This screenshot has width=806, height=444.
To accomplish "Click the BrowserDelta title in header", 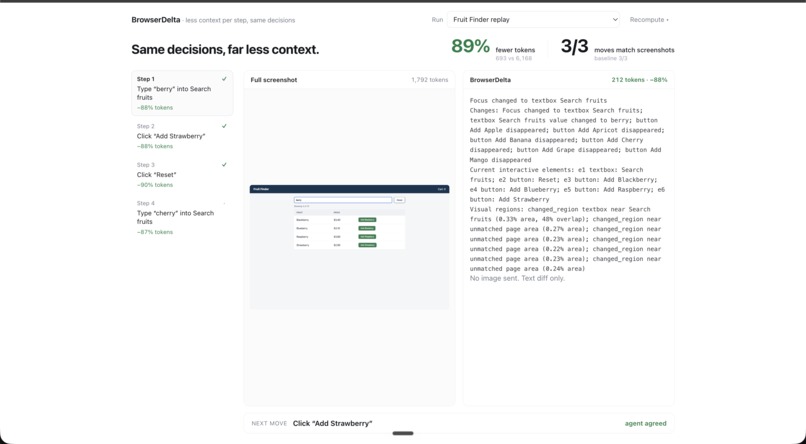I will pyautogui.click(x=156, y=20).
